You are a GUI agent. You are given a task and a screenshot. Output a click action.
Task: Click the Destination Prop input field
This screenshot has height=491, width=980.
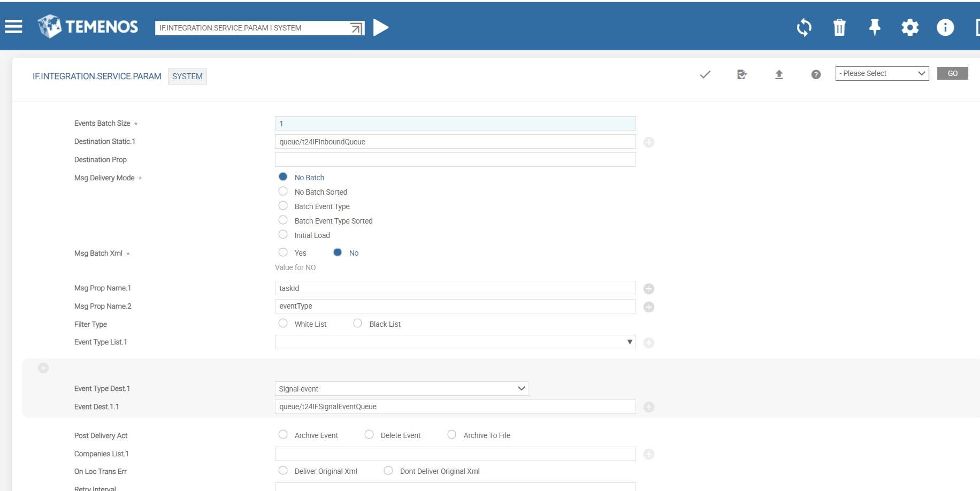(455, 160)
